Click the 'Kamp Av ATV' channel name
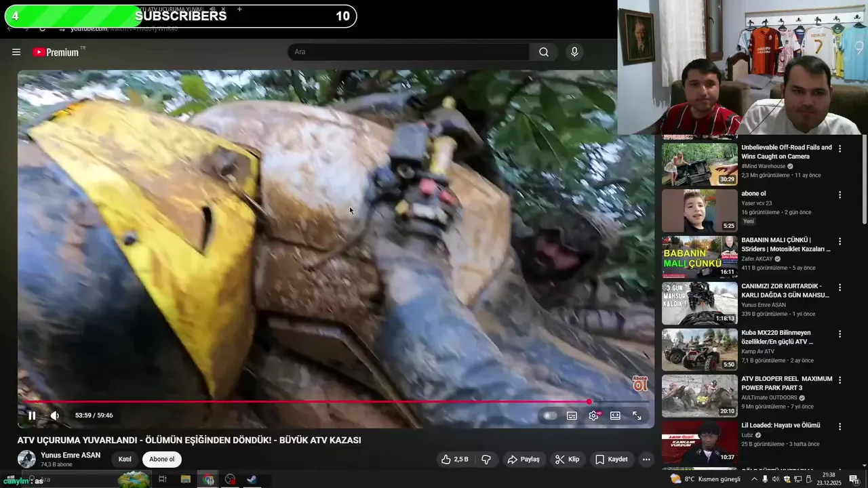Image resolution: width=868 pixels, height=488 pixels. tap(757, 351)
